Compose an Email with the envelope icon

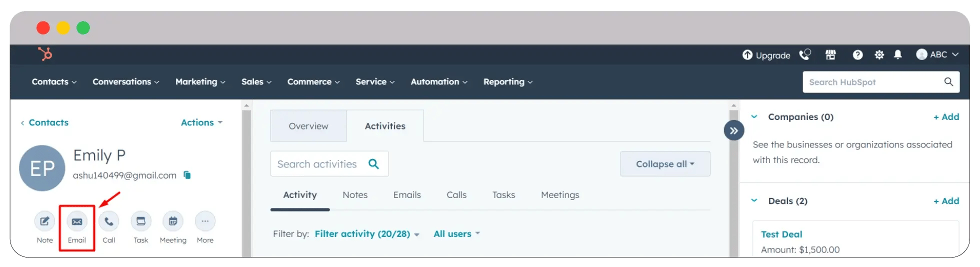click(x=77, y=221)
